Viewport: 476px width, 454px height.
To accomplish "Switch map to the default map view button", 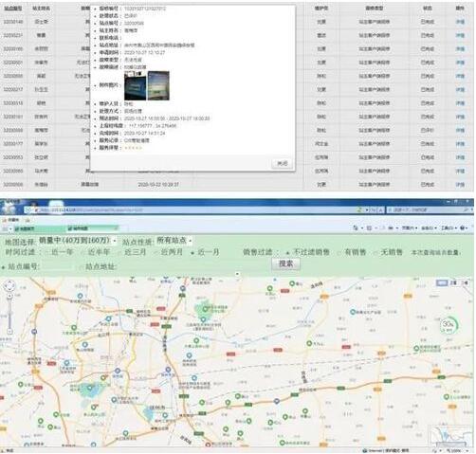I will pos(442,282).
